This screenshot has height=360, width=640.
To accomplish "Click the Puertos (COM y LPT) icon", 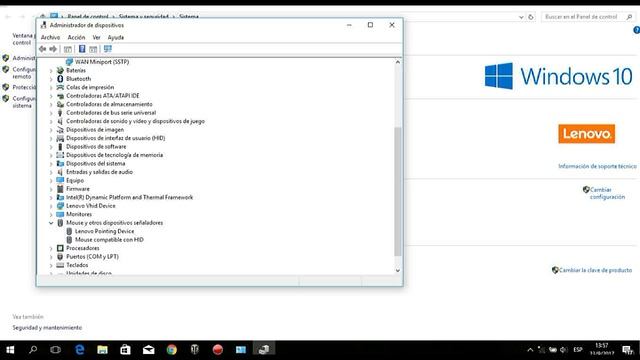I will point(60,256).
